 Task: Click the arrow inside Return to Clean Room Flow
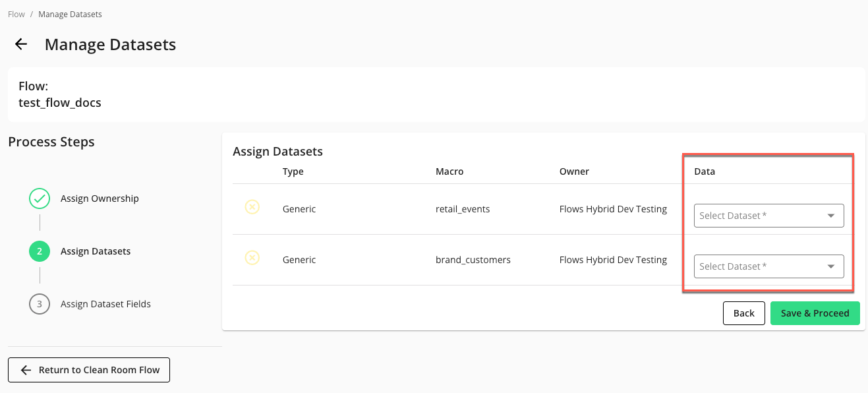pyautogui.click(x=25, y=370)
